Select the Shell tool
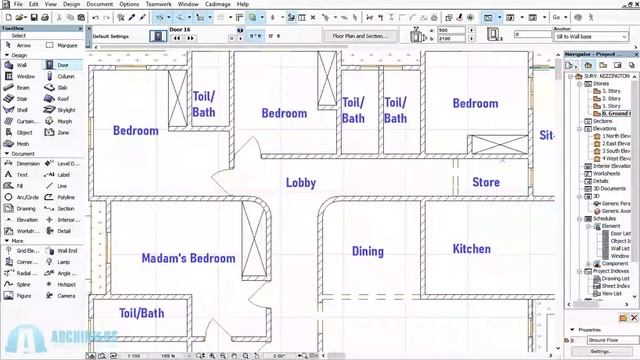 click(16, 110)
